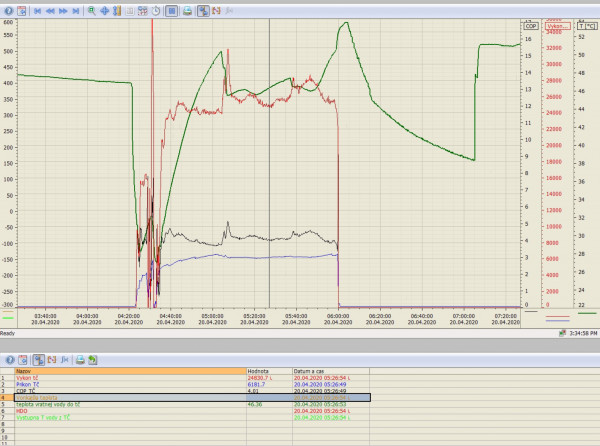Jump to the first record of the trend

click(x=38, y=11)
